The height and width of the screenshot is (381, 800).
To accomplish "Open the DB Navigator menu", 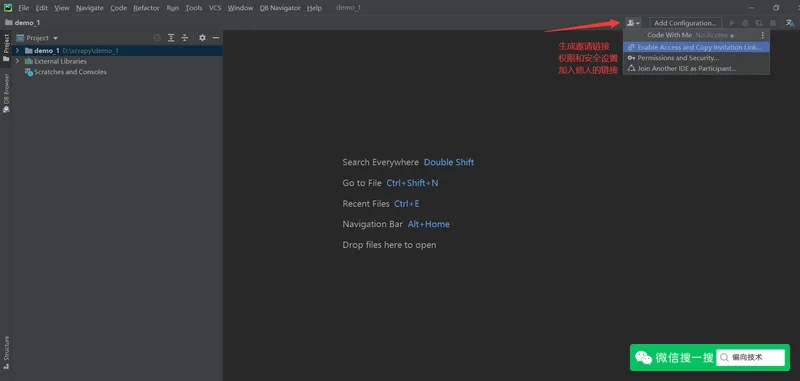I will [280, 8].
